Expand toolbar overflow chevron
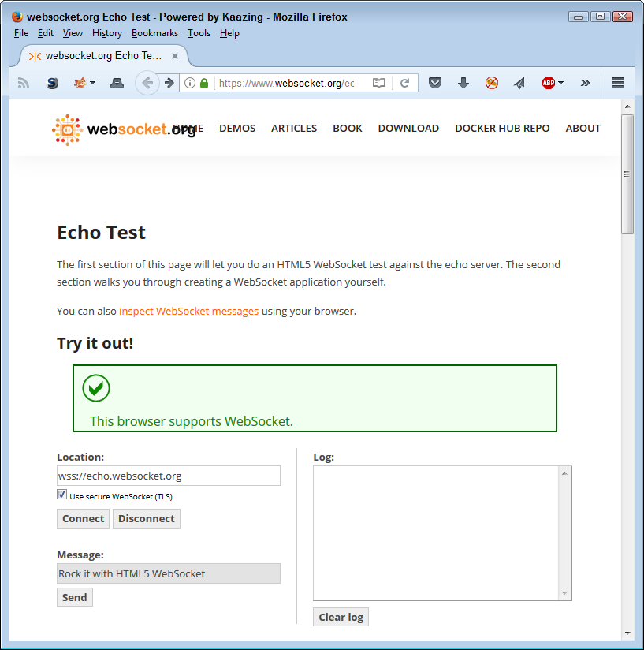Image resolution: width=644 pixels, height=650 pixels. click(x=585, y=83)
